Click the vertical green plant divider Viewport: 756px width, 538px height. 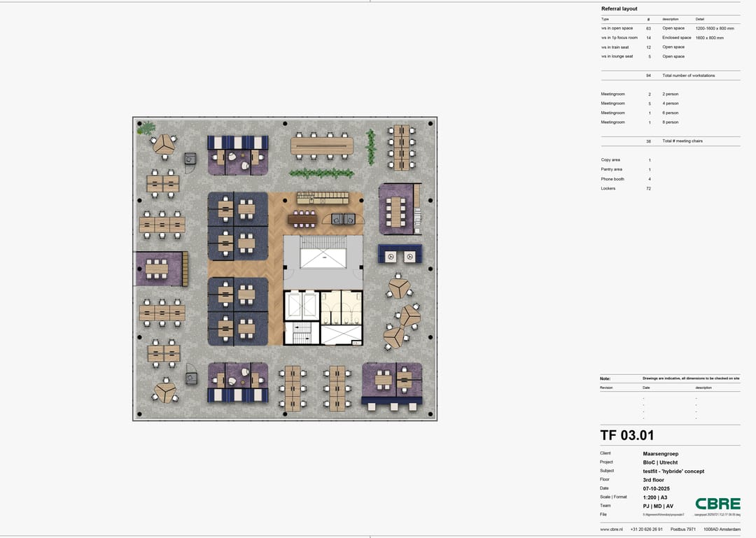click(x=371, y=146)
